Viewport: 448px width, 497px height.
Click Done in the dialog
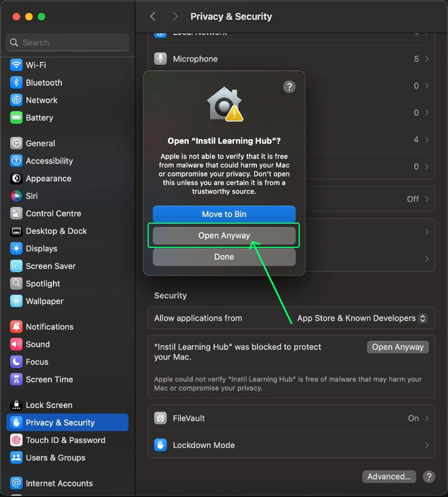[x=224, y=257]
